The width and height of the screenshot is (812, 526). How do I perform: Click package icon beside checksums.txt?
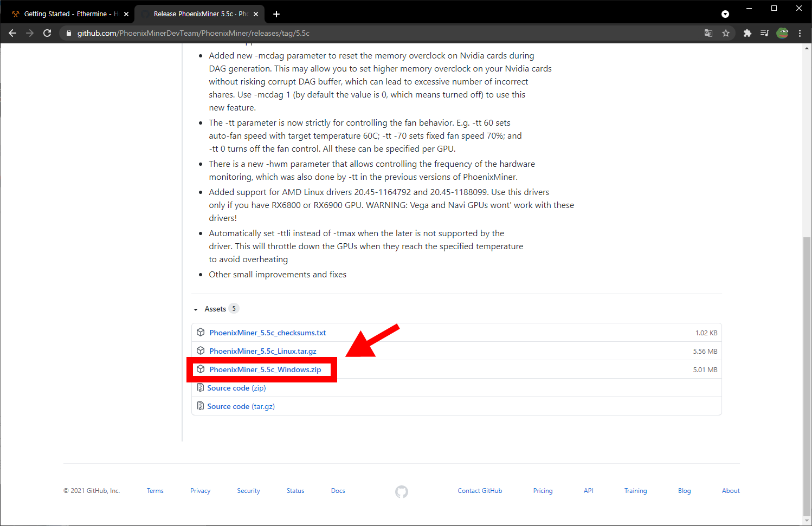[201, 333]
